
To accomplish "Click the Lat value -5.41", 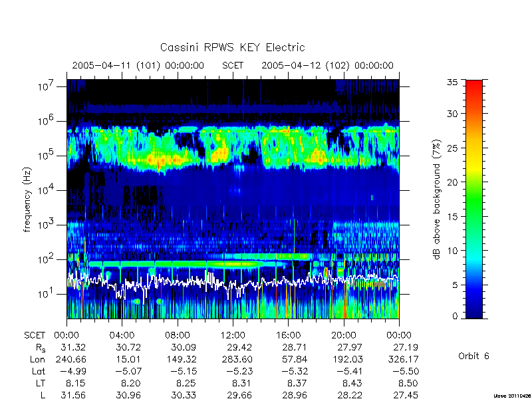I will [x=350, y=371].
